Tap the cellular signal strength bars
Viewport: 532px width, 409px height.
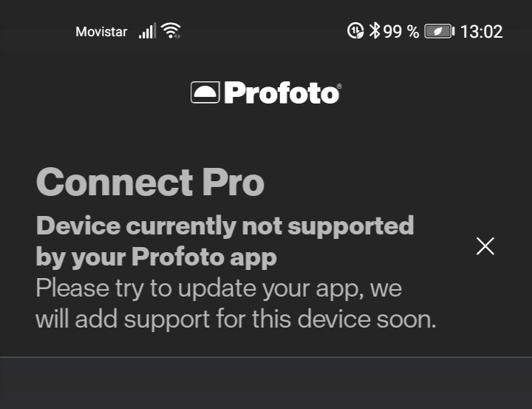pos(147,31)
